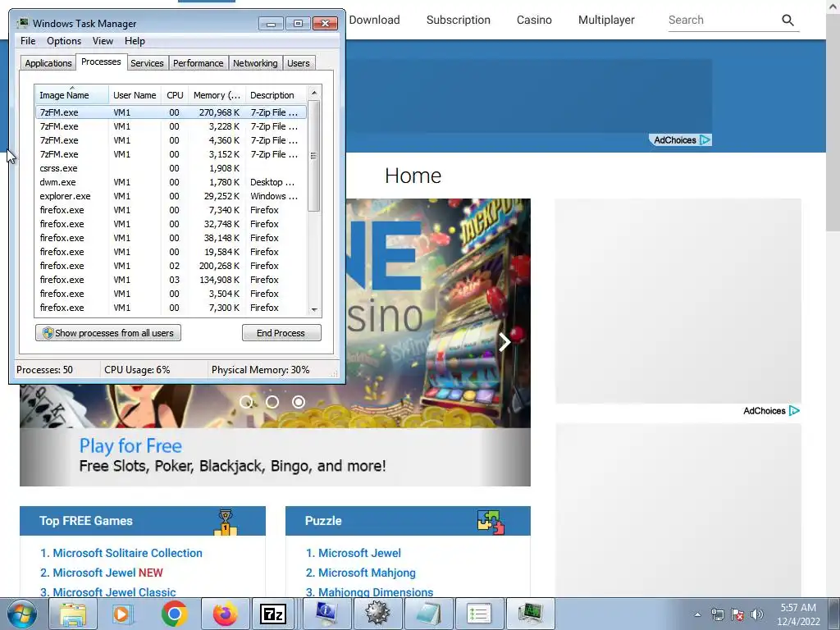
Task: Click the Task Manager title bar icon
Action: pyautogui.click(x=23, y=24)
